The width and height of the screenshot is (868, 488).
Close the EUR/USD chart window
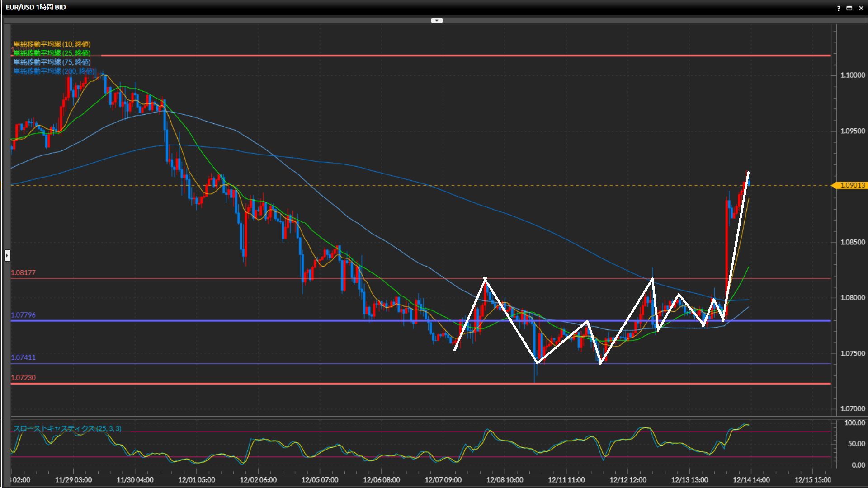click(x=861, y=8)
